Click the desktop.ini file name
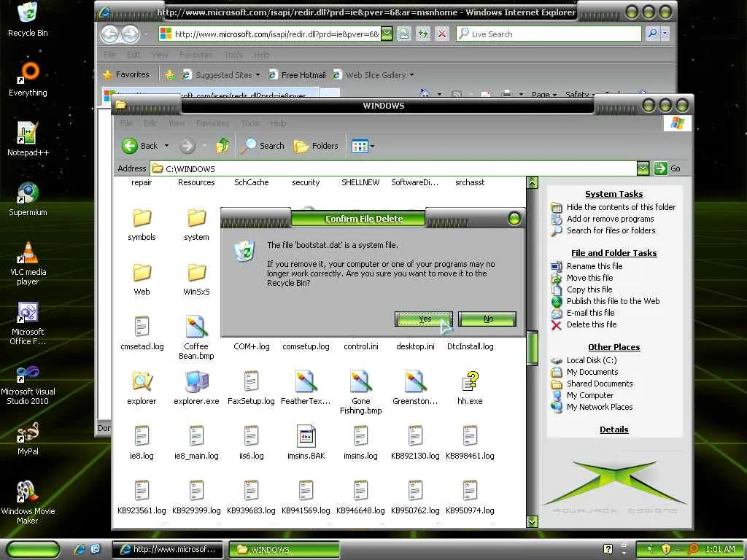Image resolution: width=747 pixels, height=560 pixels. coord(415,346)
